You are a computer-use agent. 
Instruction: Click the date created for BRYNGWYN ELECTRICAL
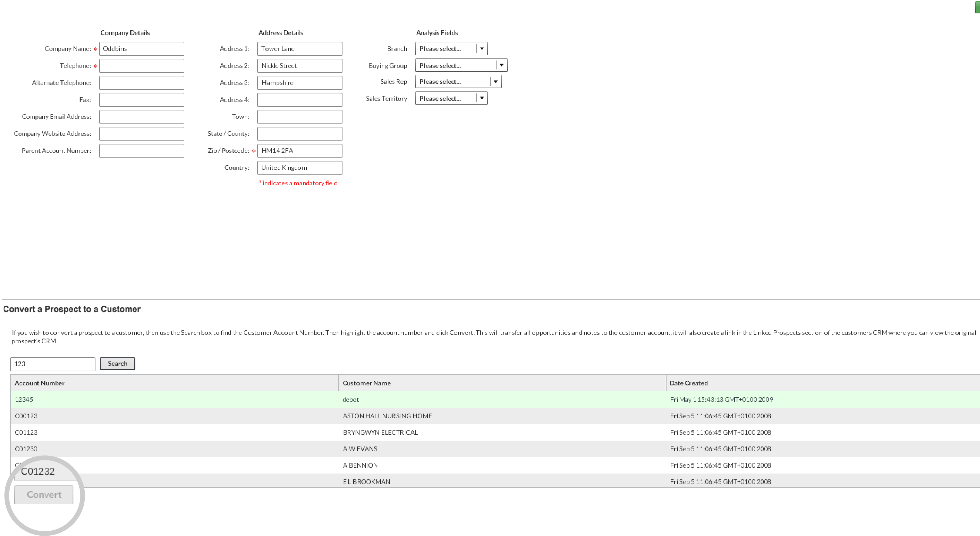click(x=720, y=432)
